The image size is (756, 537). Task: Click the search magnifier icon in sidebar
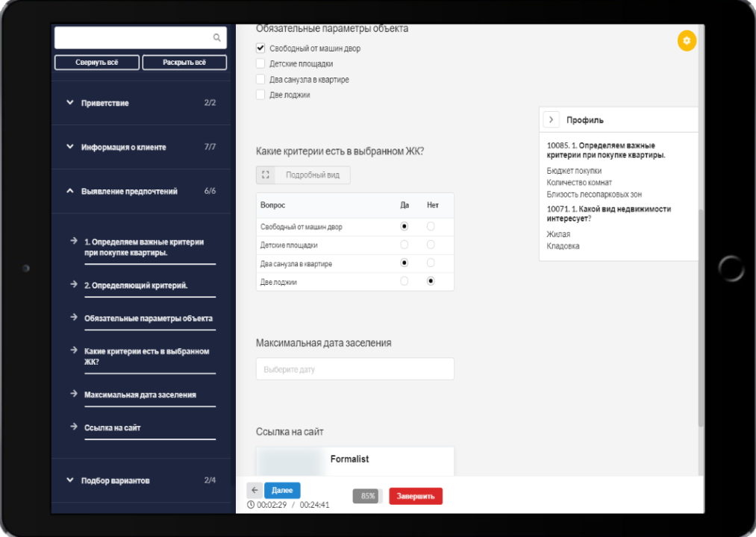pyautogui.click(x=217, y=38)
